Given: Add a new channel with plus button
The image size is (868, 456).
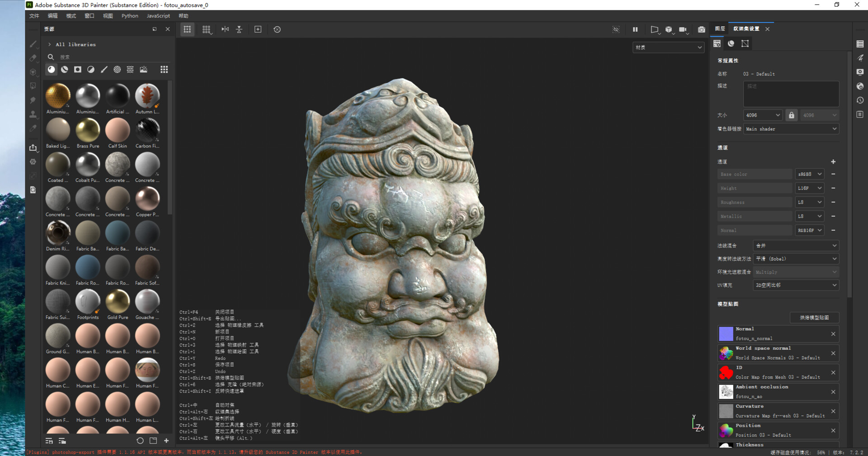Looking at the screenshot, I should (833, 161).
